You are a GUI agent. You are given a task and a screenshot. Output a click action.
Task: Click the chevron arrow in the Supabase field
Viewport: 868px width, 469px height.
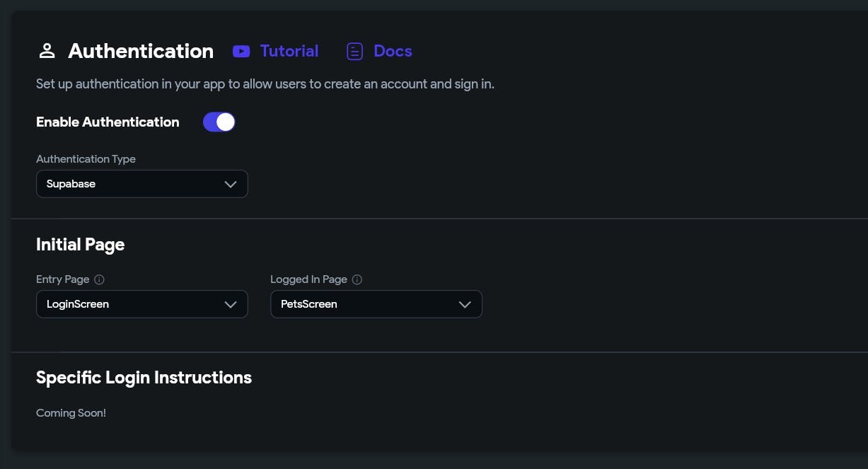(x=230, y=184)
